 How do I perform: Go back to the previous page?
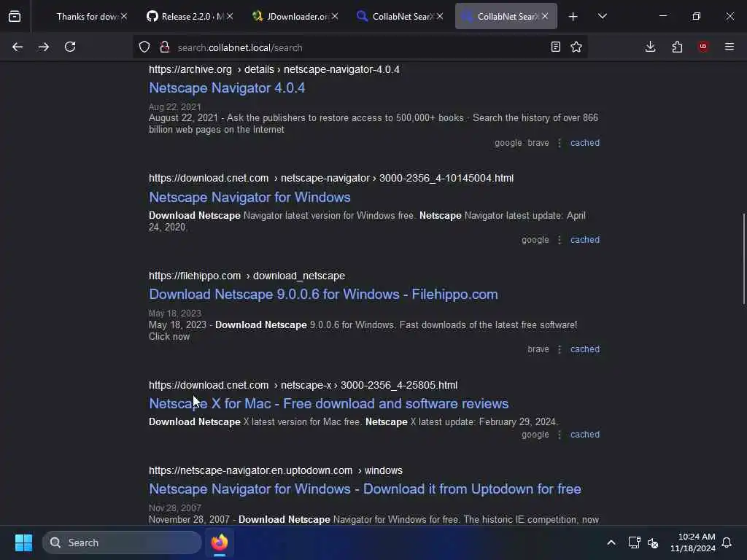click(x=18, y=47)
